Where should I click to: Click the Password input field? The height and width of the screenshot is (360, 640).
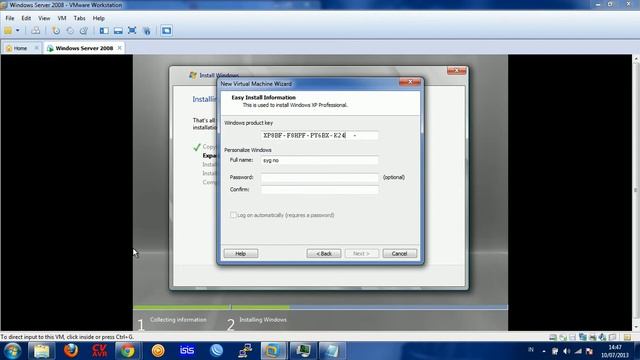tap(320, 178)
